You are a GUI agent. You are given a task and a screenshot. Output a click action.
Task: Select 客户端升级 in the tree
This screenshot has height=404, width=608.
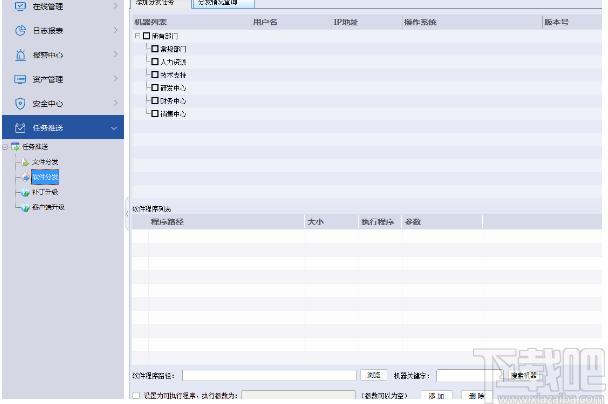coord(48,207)
